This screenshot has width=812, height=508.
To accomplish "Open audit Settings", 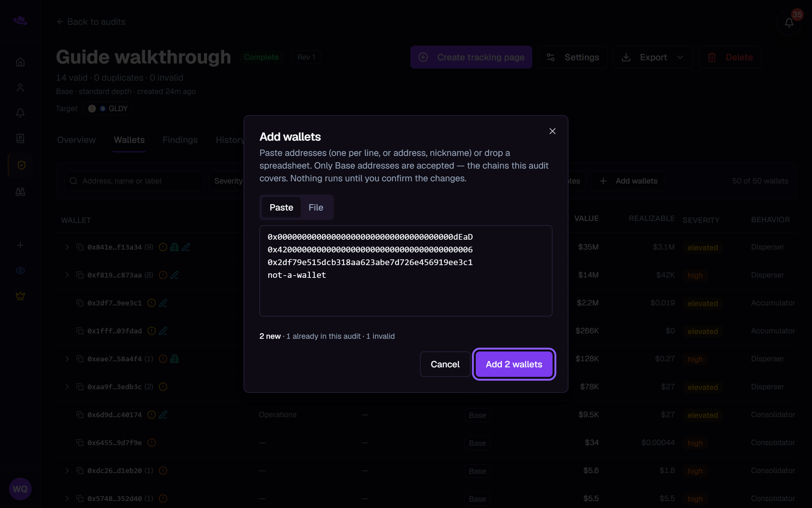I will [573, 57].
